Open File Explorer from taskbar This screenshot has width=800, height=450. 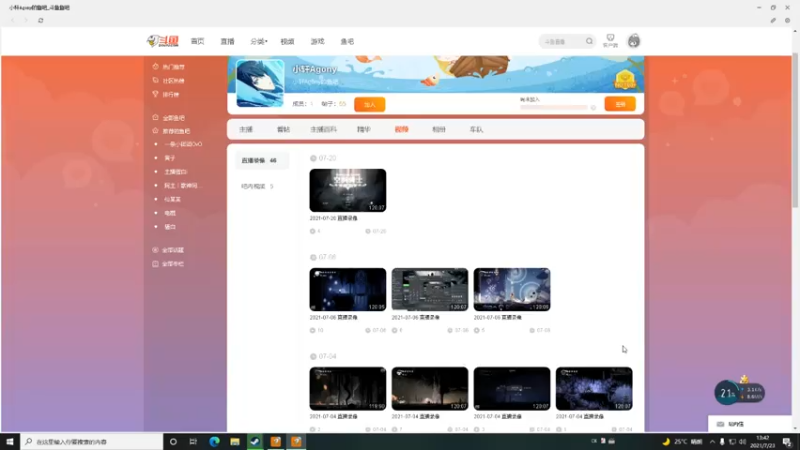pyautogui.click(x=235, y=441)
